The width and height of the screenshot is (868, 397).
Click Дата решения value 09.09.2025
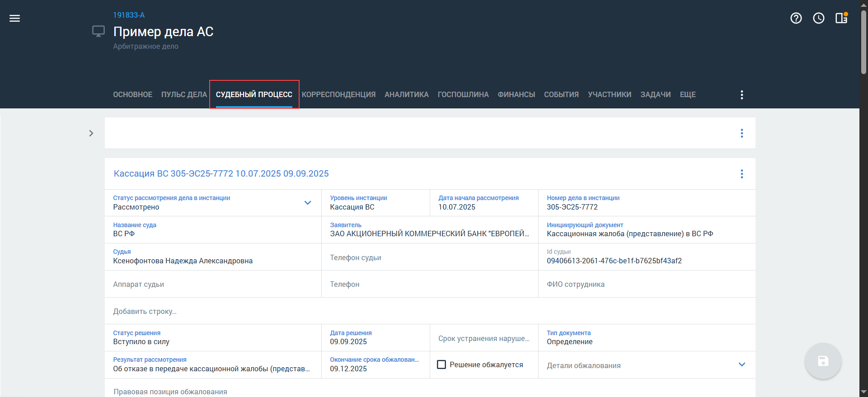tap(348, 341)
